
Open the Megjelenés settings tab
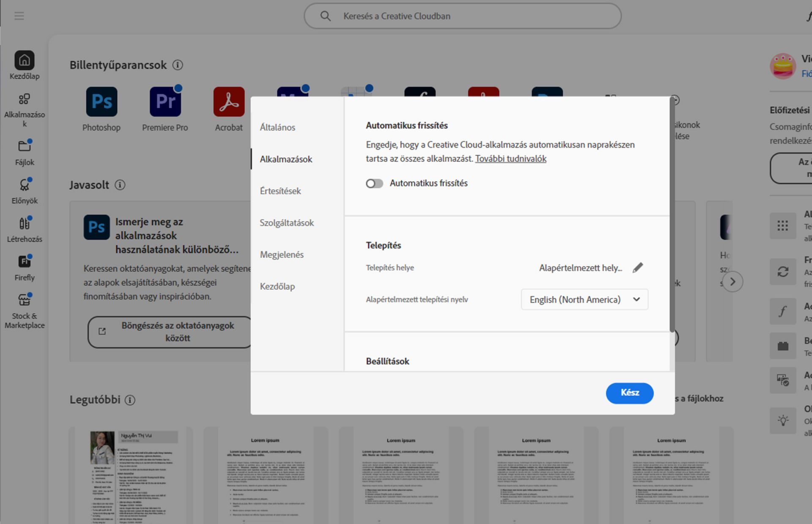coord(282,255)
